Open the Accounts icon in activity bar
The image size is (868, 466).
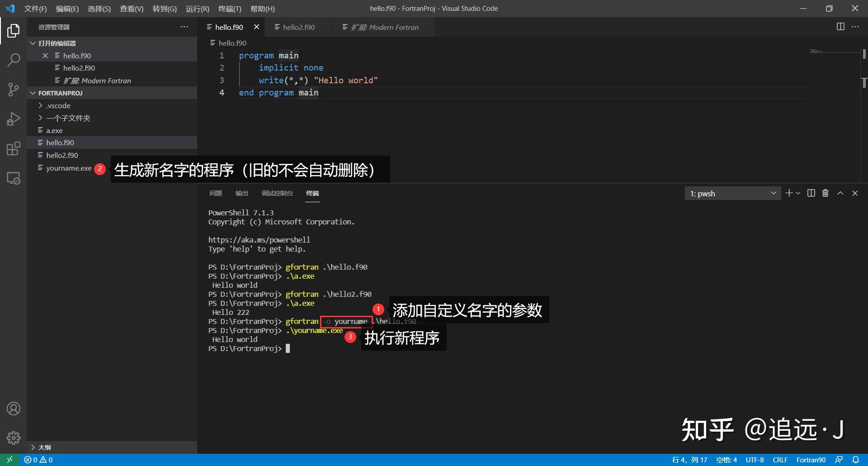(x=14, y=408)
